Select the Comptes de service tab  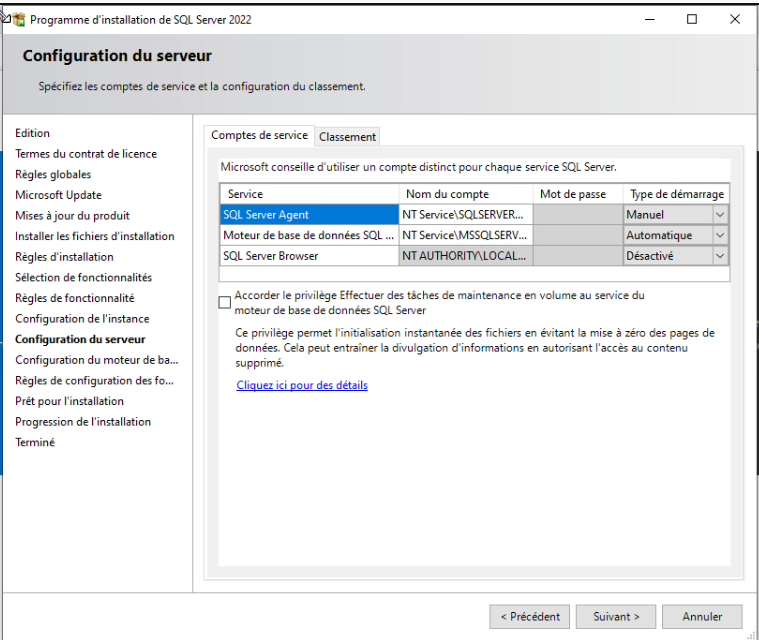pos(259,135)
